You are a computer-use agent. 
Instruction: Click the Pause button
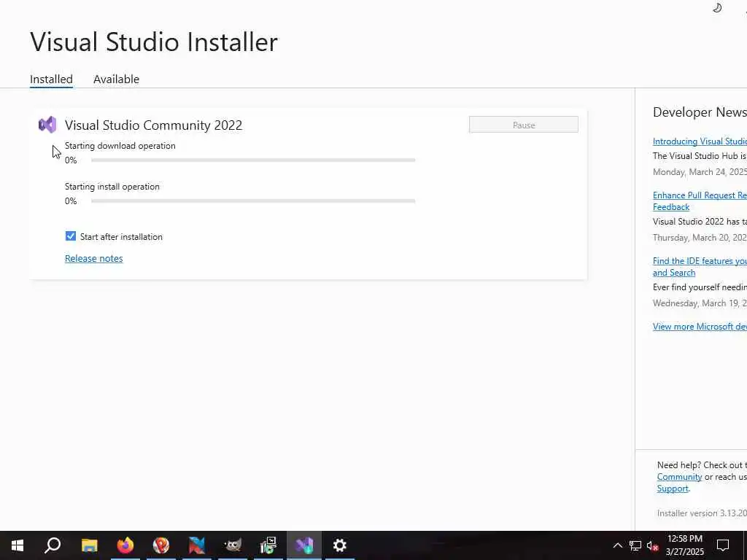(x=524, y=125)
